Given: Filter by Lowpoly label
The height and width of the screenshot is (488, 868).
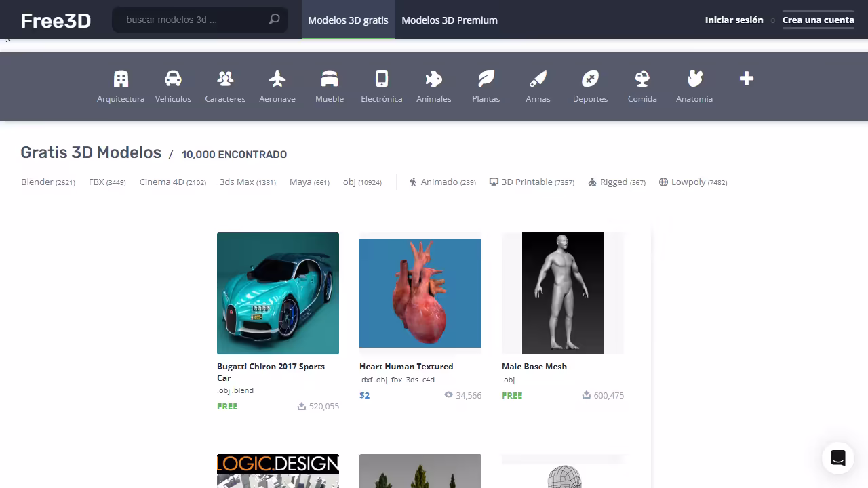Looking at the screenshot, I should click(x=699, y=182).
